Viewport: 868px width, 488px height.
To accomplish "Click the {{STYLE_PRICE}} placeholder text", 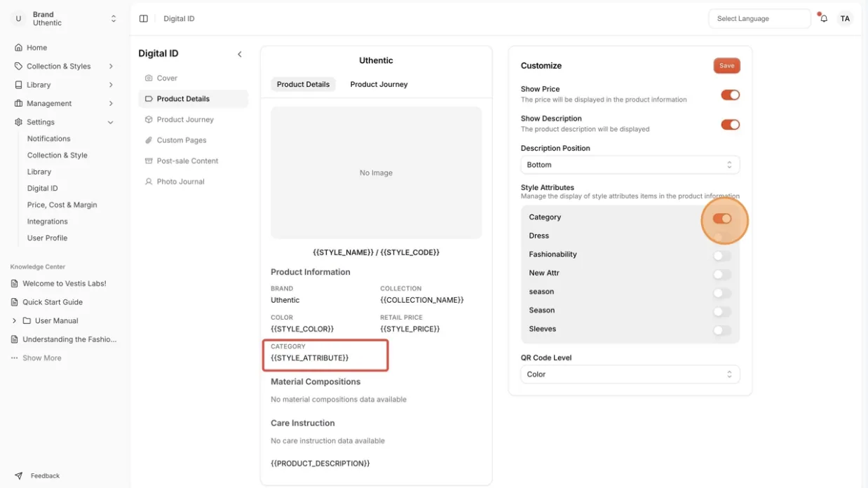I will coord(410,329).
